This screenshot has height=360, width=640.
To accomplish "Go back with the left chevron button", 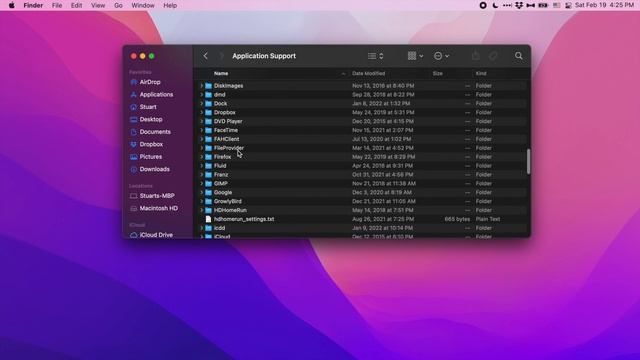I will pos(206,56).
